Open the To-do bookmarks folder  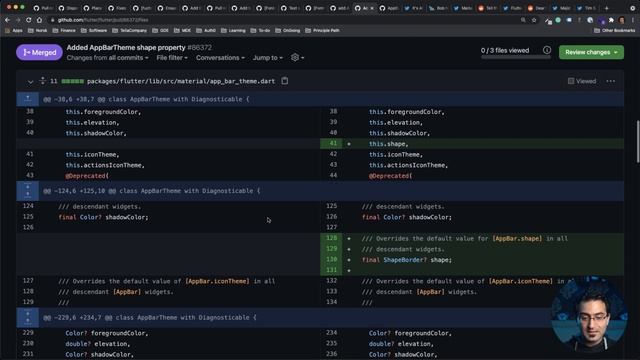tap(260, 30)
